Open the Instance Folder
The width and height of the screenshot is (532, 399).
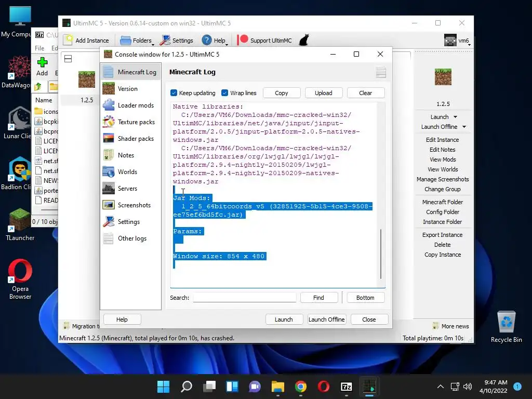point(443,222)
